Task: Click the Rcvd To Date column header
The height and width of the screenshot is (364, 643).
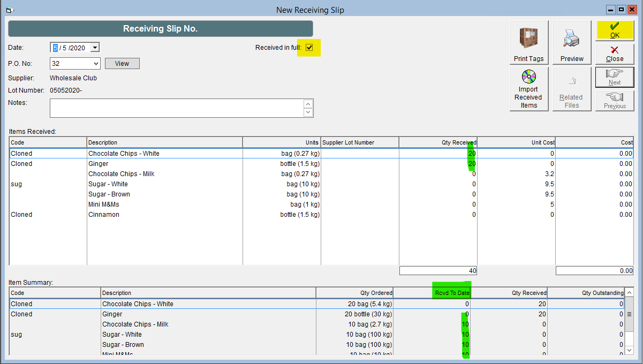Action: [432, 293]
